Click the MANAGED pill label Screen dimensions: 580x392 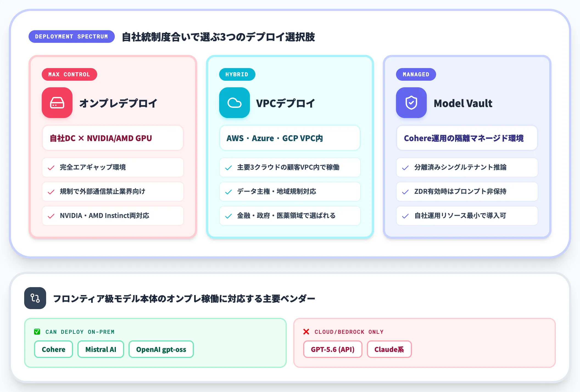pos(416,74)
